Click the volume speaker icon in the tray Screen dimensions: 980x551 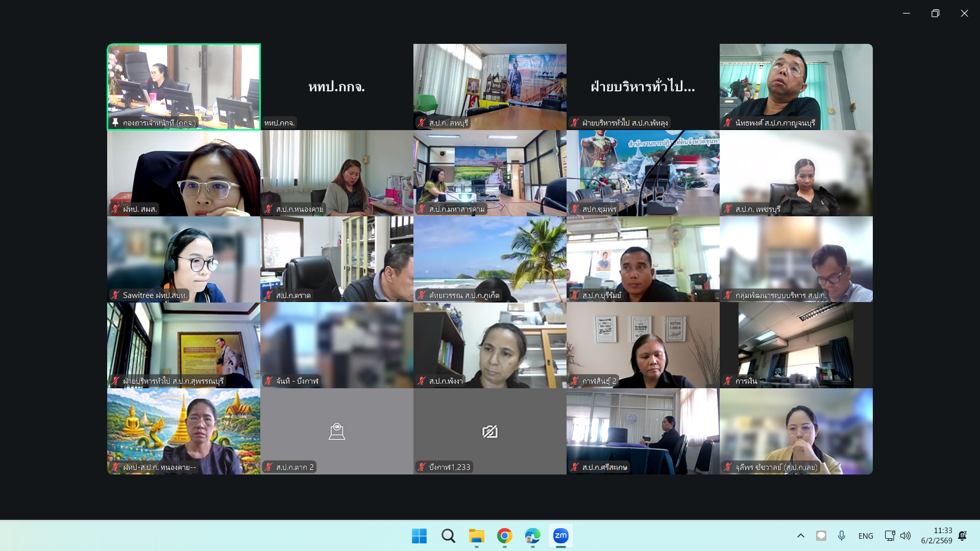tap(905, 536)
